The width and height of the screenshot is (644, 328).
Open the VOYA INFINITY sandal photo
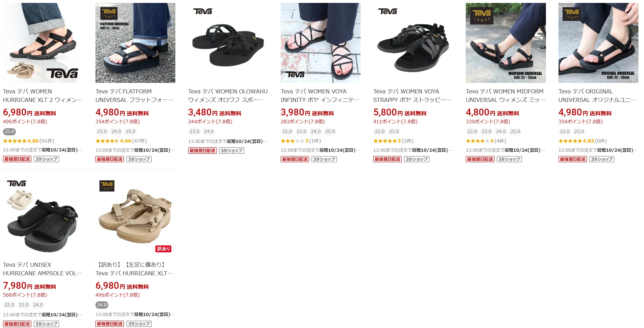pos(321,43)
